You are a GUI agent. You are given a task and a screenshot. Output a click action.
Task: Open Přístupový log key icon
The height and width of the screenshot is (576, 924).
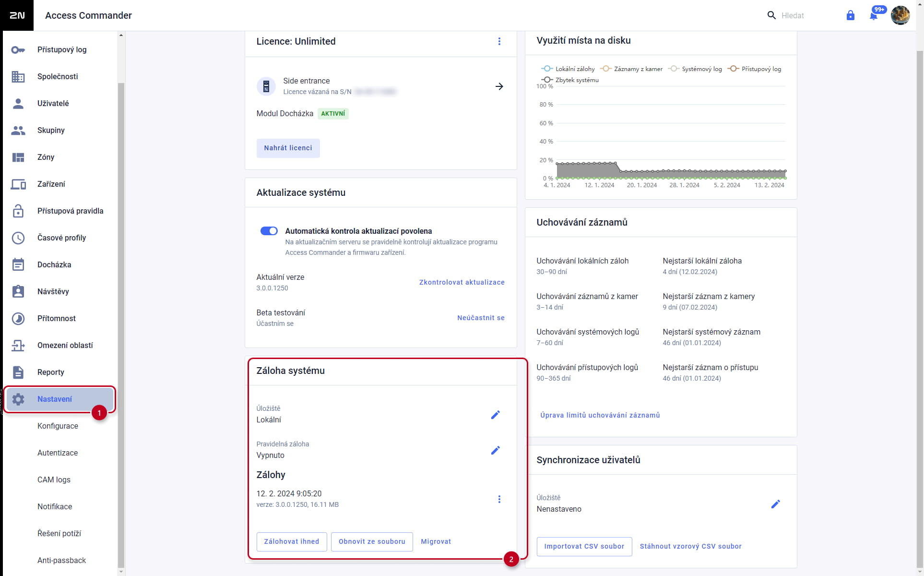pyautogui.click(x=18, y=50)
